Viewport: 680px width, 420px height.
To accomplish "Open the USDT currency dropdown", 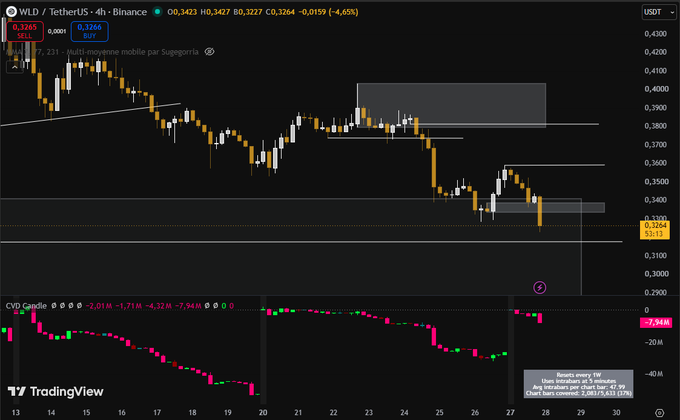I will coord(659,12).
